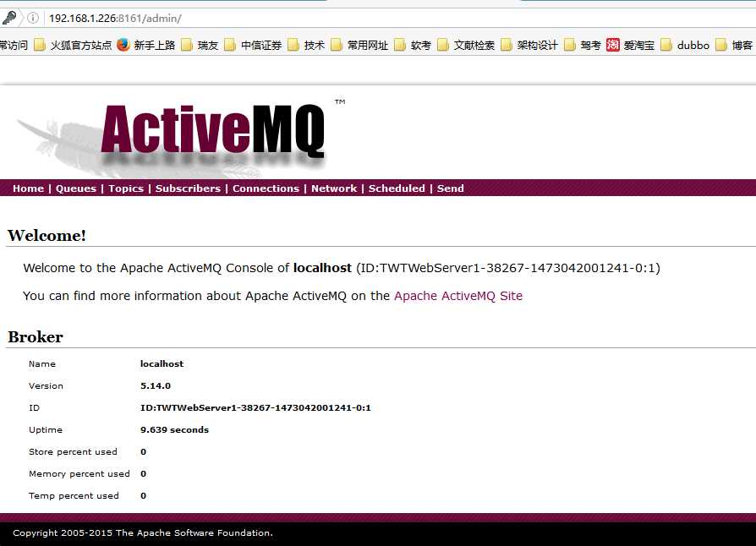This screenshot has height=546, width=756.
Task: Open the Send page
Action: pos(451,188)
